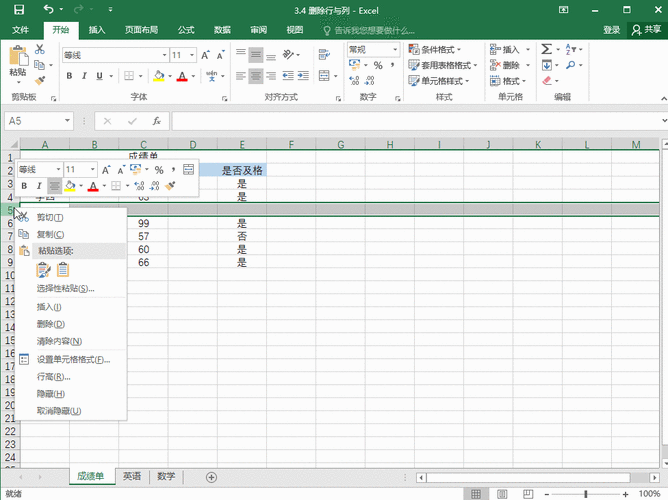Click the fx insert function icon
This screenshot has height=500, width=668.
156,121
